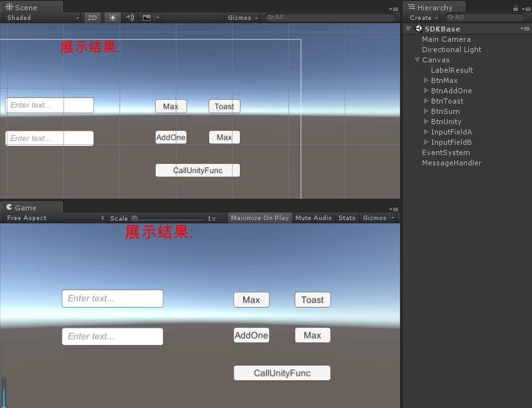Click the upper Enter text field in Game view
This screenshot has width=532, height=408.
point(113,299)
